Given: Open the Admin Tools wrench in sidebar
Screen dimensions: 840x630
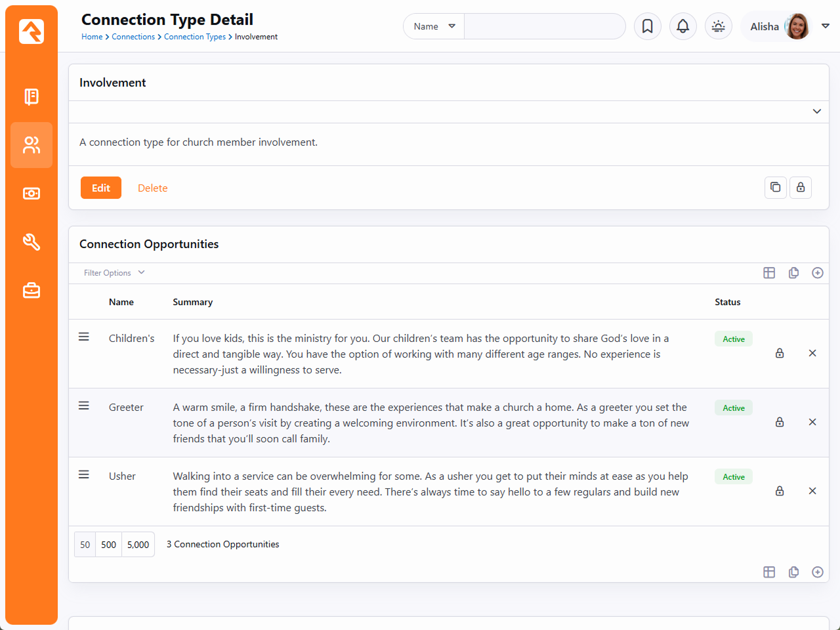Looking at the screenshot, I should coord(31,242).
